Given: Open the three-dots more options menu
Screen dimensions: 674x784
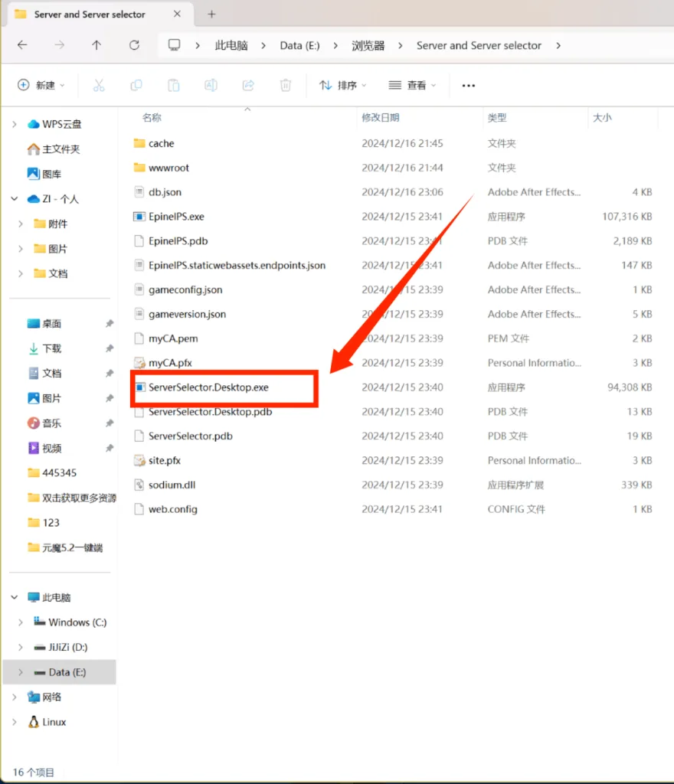Looking at the screenshot, I should 469,86.
